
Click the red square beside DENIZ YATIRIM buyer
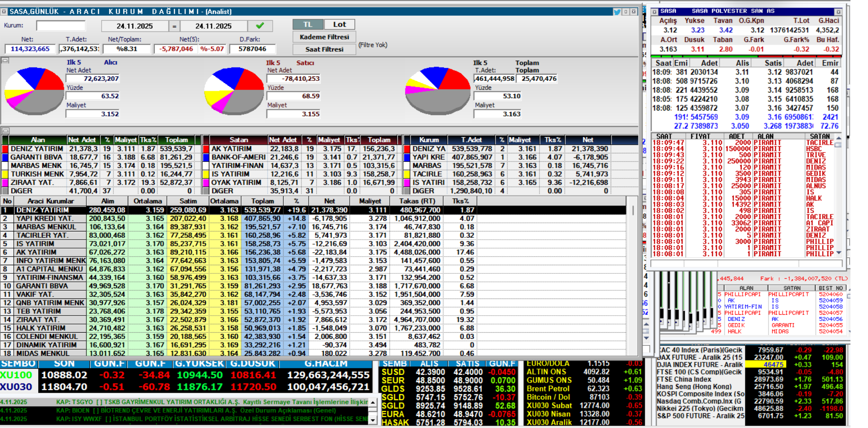tap(5, 149)
